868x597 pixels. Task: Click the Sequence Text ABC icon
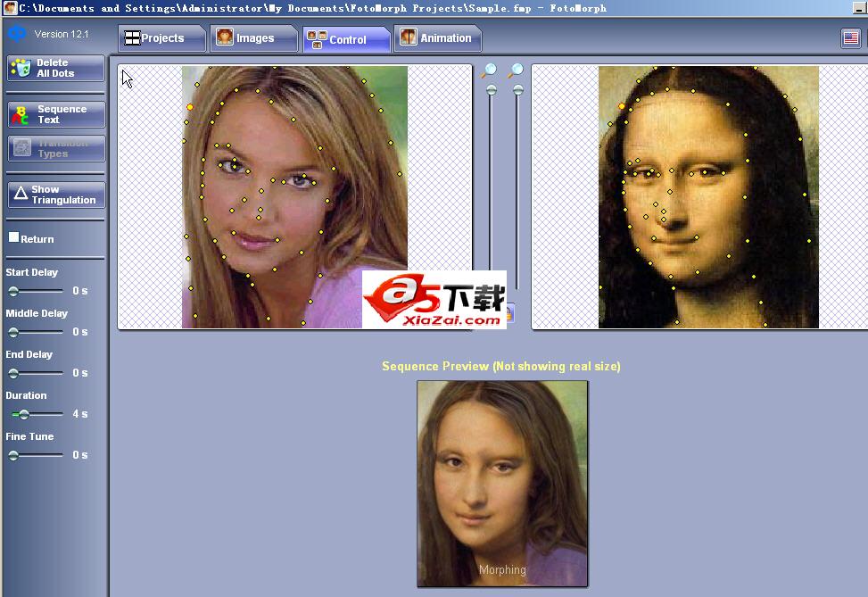coord(21,114)
